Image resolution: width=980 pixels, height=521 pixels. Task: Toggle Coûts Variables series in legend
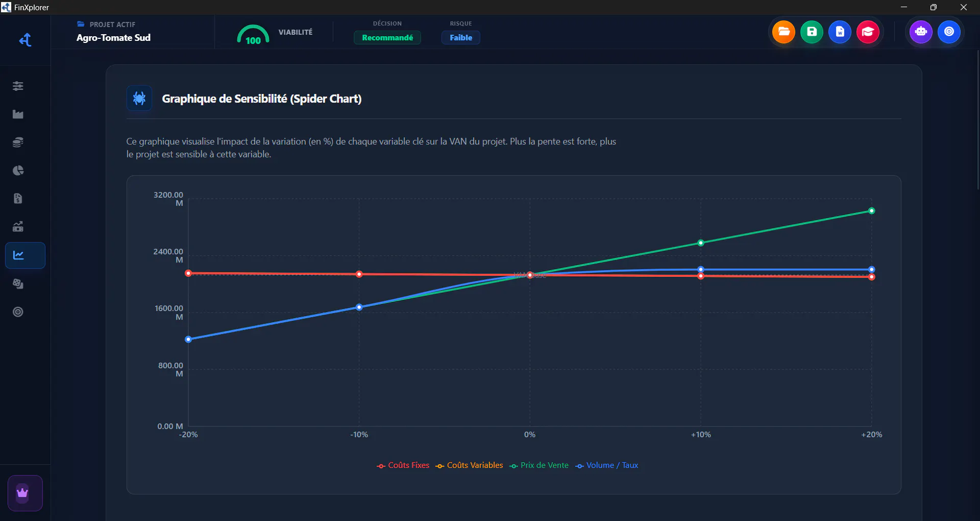coord(469,465)
